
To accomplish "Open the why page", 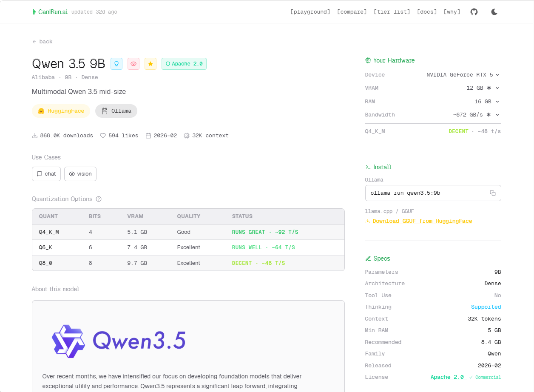I will click(452, 12).
